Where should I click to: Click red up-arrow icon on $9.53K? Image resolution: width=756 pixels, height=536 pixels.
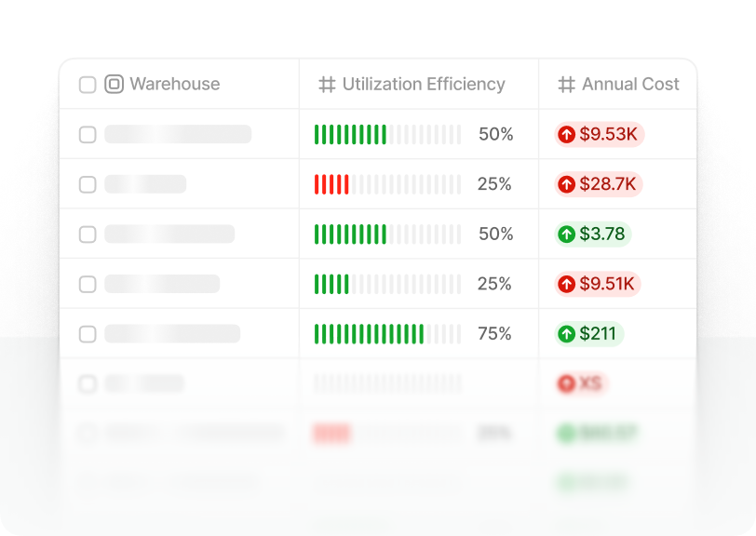click(566, 135)
